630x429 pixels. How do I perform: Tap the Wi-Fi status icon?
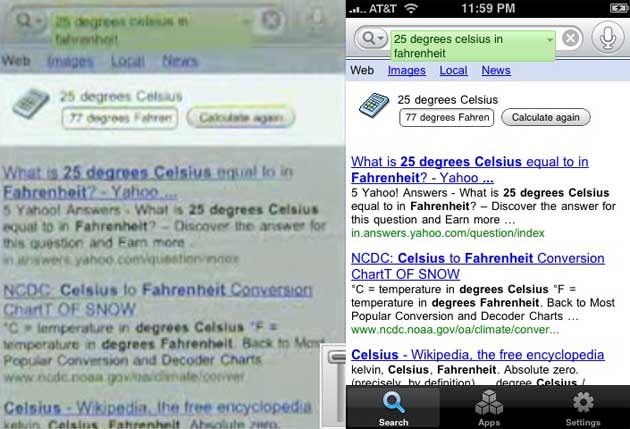pos(411,8)
